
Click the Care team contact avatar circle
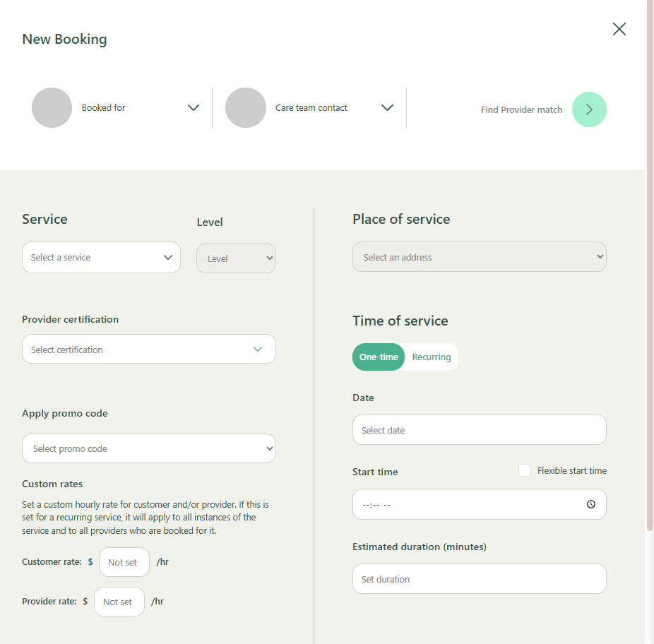click(245, 108)
